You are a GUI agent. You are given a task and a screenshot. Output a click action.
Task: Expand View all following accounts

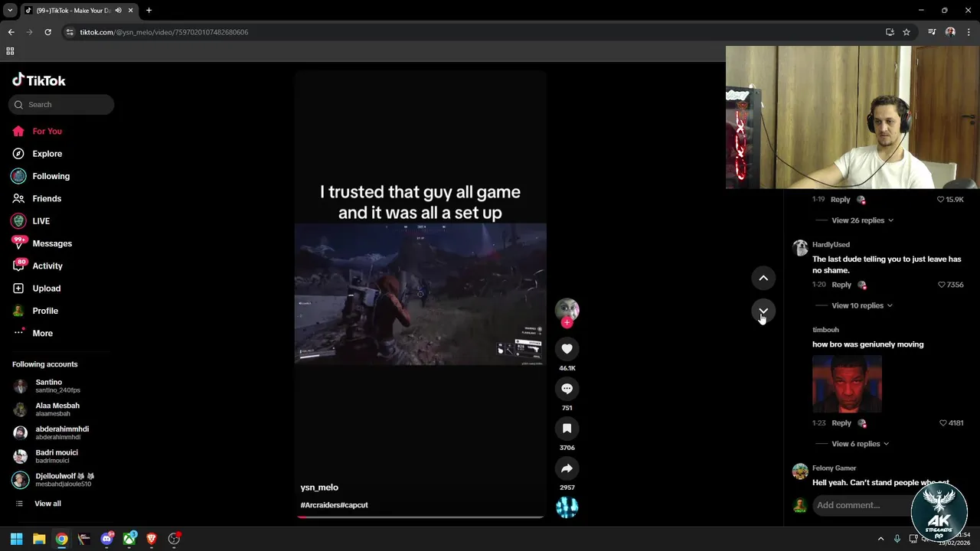pos(47,504)
